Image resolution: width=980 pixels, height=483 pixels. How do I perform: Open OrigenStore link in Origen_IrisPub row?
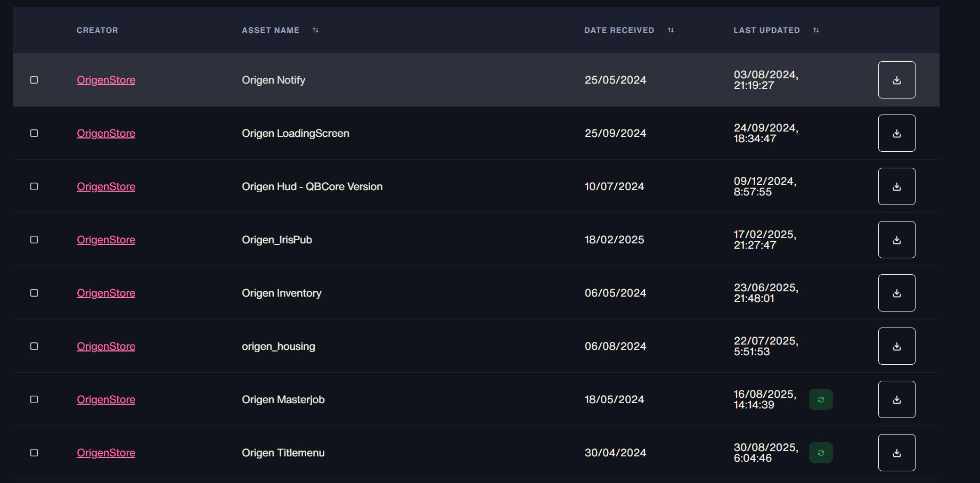(106, 240)
